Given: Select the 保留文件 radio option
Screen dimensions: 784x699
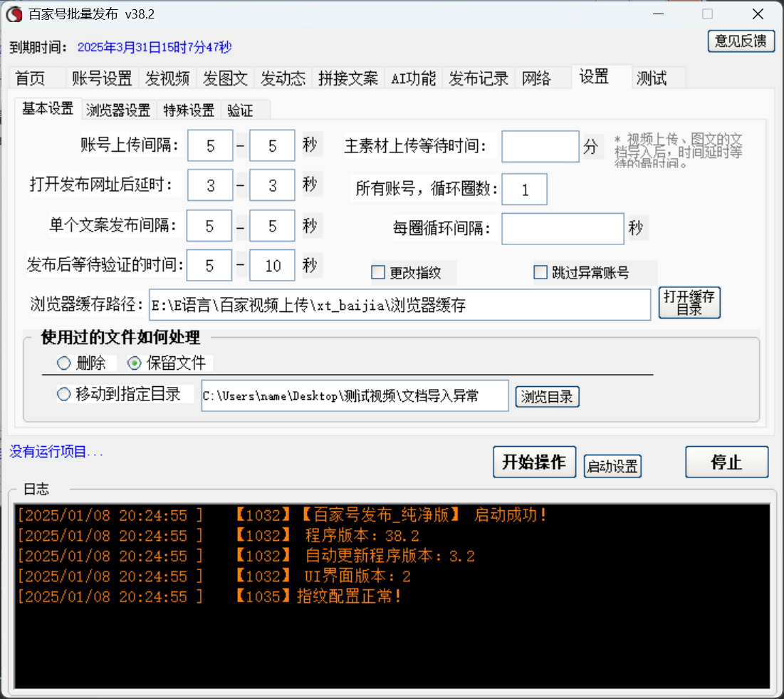Looking at the screenshot, I should pyautogui.click(x=134, y=363).
